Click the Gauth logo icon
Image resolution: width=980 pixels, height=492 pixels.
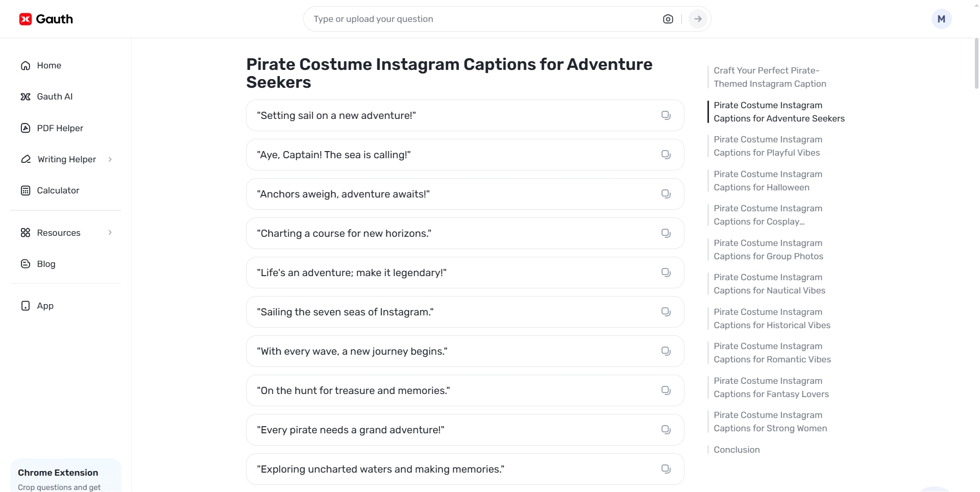26,19
